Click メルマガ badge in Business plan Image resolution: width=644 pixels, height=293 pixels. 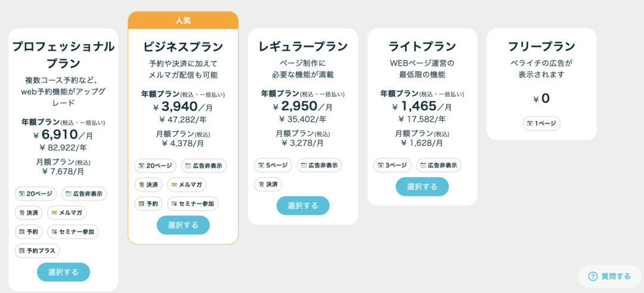[x=187, y=184]
